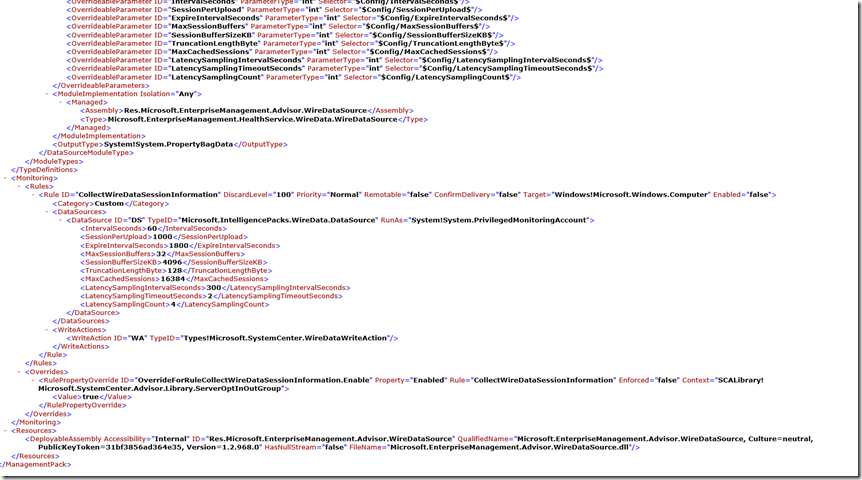Collapse the Resources element
The image size is (862, 480).
(6, 430)
